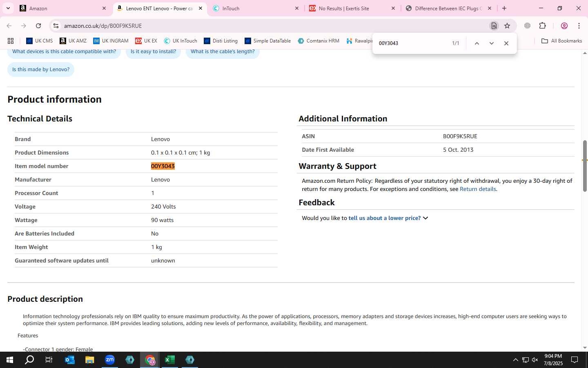588x368 pixels.
Task: Reload the Amazon page
Action: pyautogui.click(x=38, y=26)
